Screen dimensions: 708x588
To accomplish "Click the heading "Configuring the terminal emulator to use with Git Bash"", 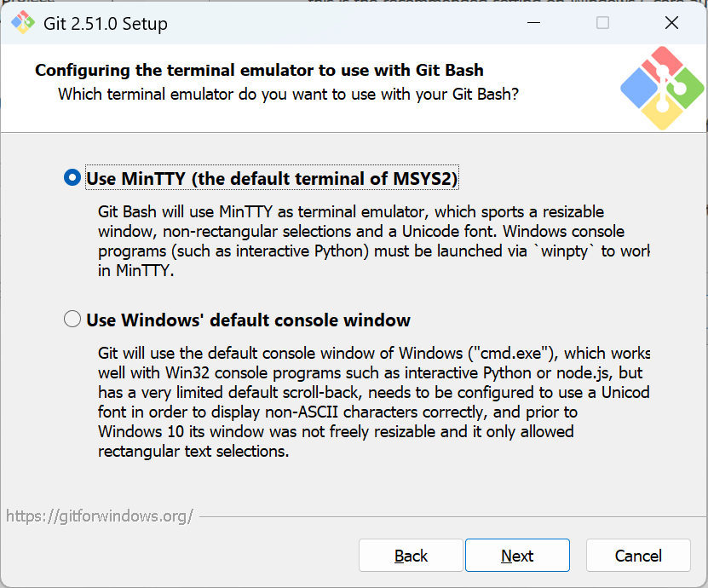I will (x=259, y=71).
